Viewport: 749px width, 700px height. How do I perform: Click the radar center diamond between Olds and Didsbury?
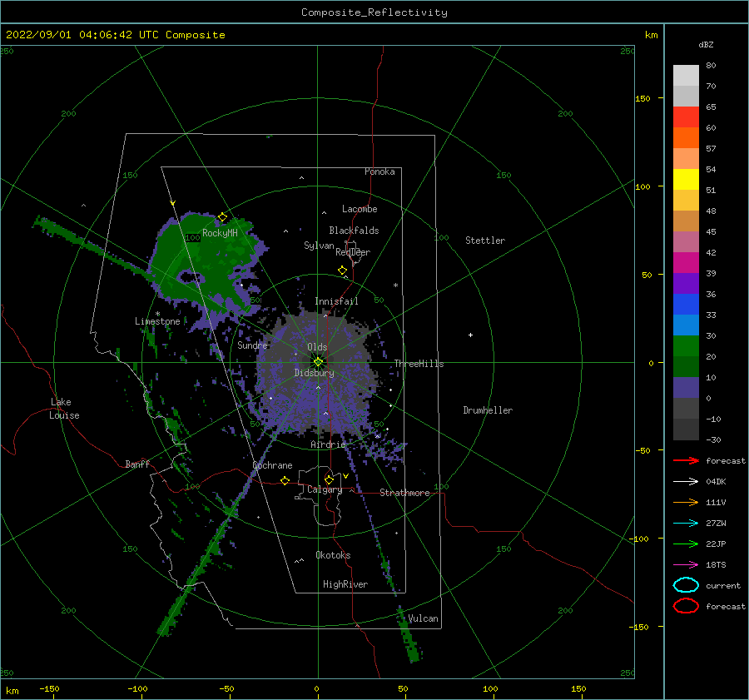[318, 362]
